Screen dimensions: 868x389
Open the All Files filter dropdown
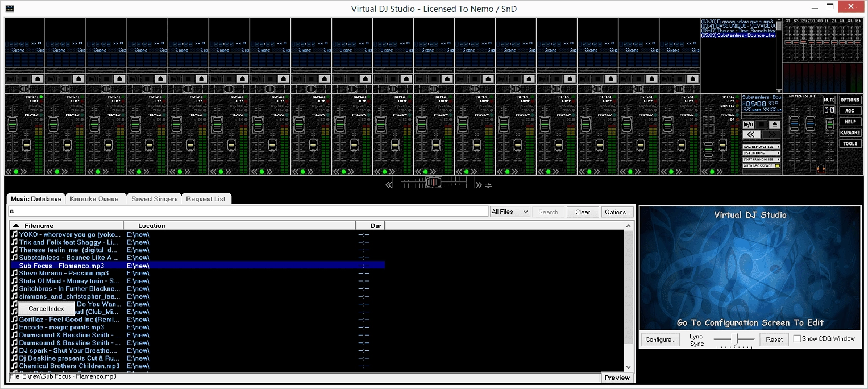(x=510, y=212)
